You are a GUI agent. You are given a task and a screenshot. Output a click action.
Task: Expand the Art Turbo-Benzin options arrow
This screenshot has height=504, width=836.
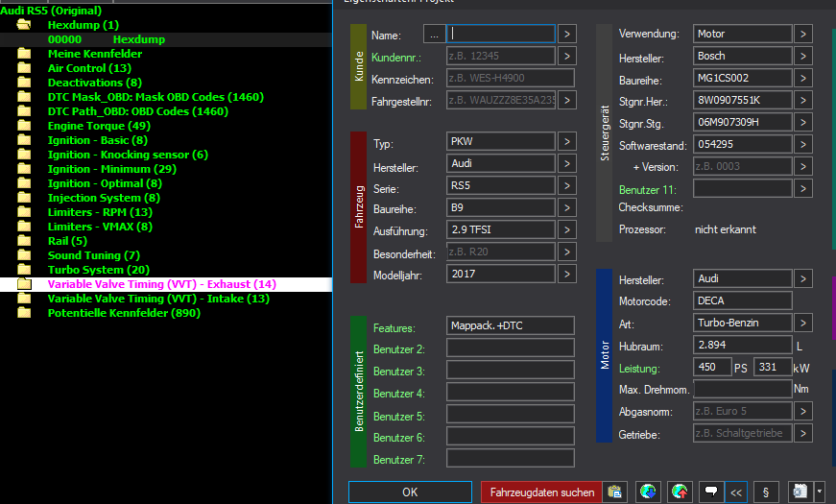[x=803, y=324]
